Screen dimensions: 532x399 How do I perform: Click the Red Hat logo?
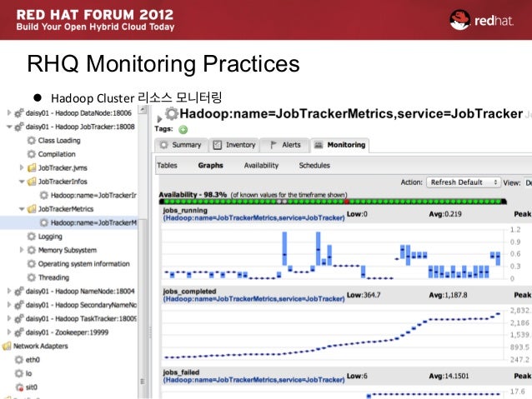coord(481,20)
